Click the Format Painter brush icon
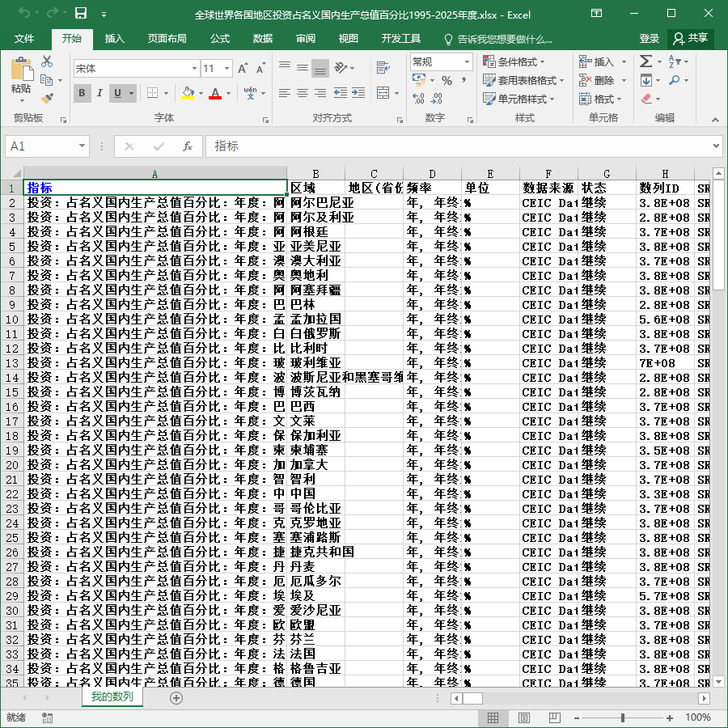Viewport: 728px width, 728px height. (x=47, y=98)
